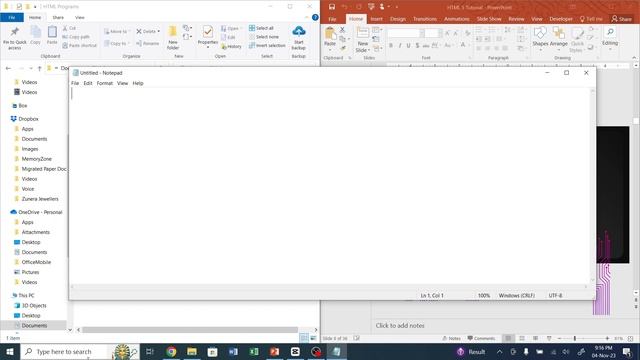This screenshot has height=360, width=640.
Task: Open the Notepad View menu
Action: pos(122,83)
